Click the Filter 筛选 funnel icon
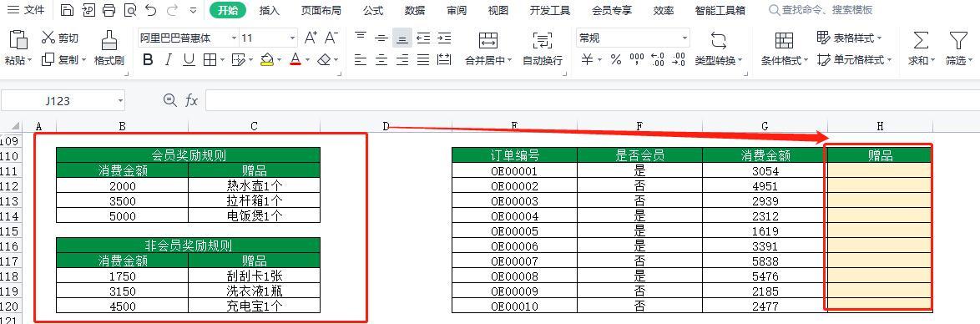980x324 pixels. [x=958, y=40]
